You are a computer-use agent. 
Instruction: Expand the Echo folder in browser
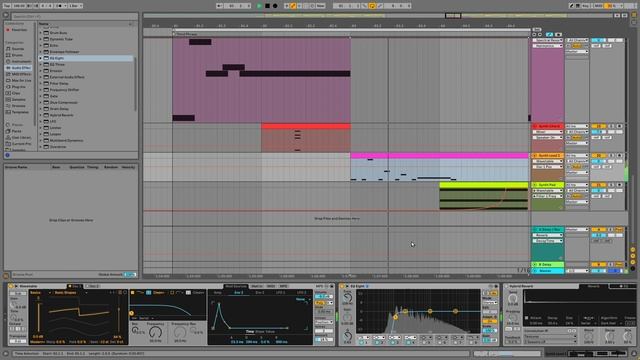(40, 46)
